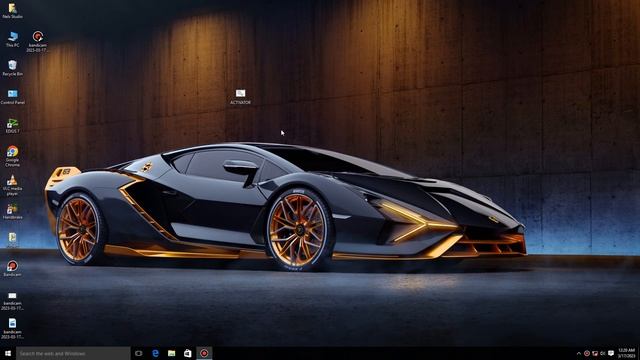Expand hidden system tray icons
640x360 pixels.
point(579,353)
